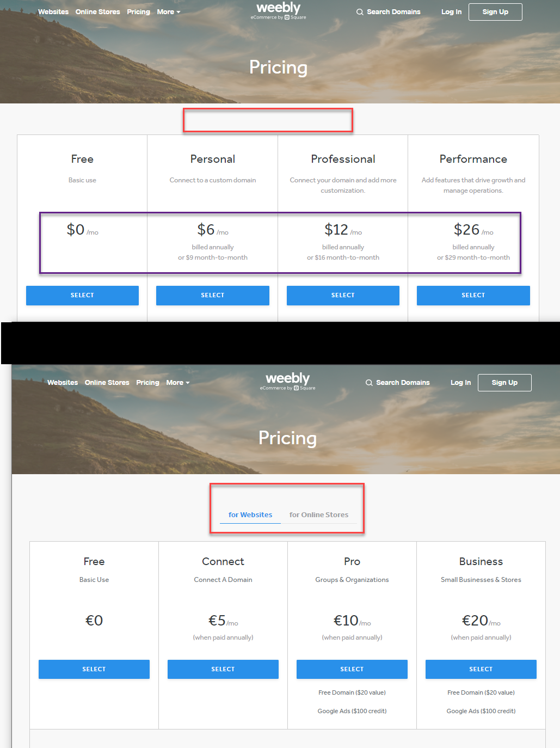Viewport: 560px width, 748px height.
Task: Click Search Domains in the upper screenshot
Action: [x=393, y=12]
